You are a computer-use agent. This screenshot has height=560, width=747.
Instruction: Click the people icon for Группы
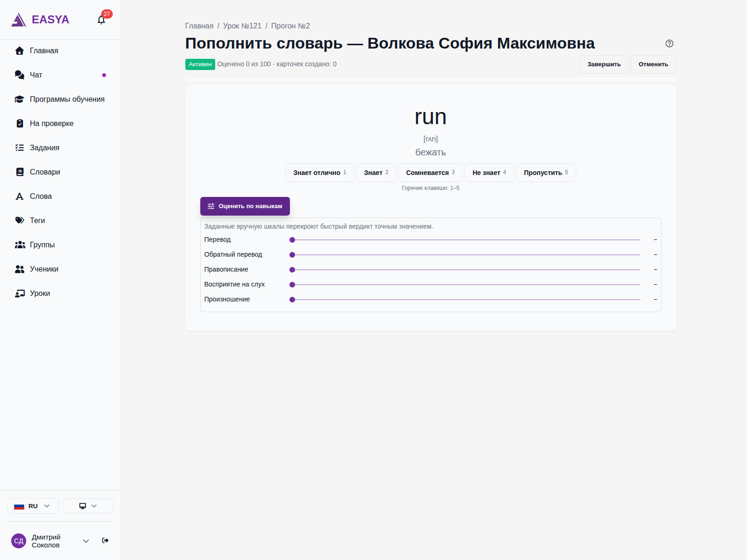(x=20, y=245)
